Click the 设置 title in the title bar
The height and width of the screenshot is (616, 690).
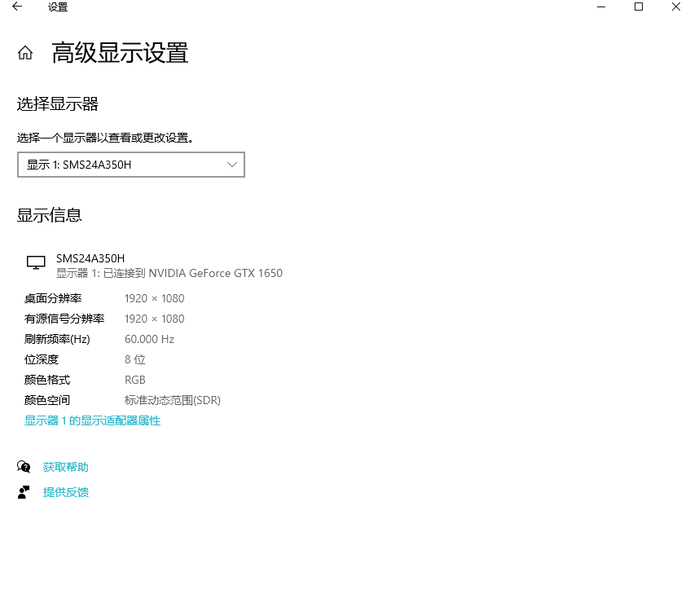point(59,7)
